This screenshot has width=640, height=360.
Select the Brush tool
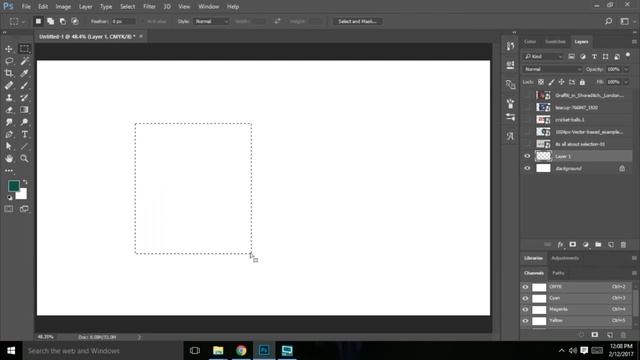(x=24, y=85)
